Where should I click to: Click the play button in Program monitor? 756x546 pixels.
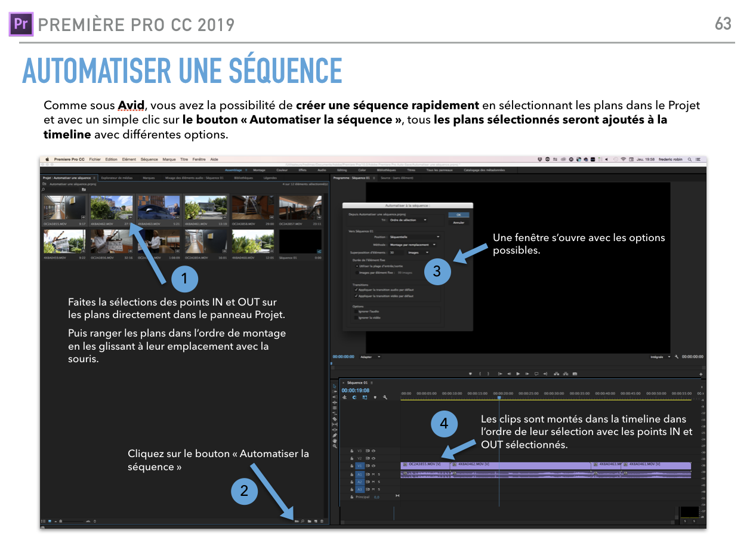coord(518,374)
